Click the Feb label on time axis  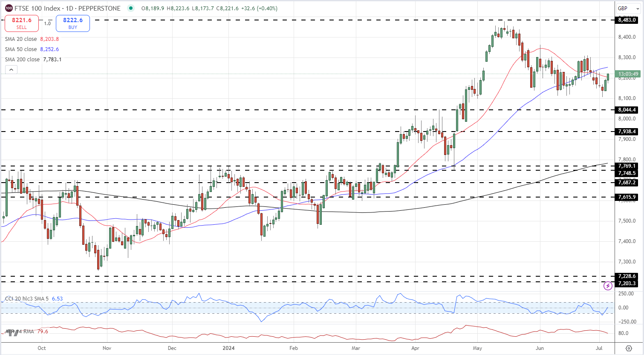[294, 348]
